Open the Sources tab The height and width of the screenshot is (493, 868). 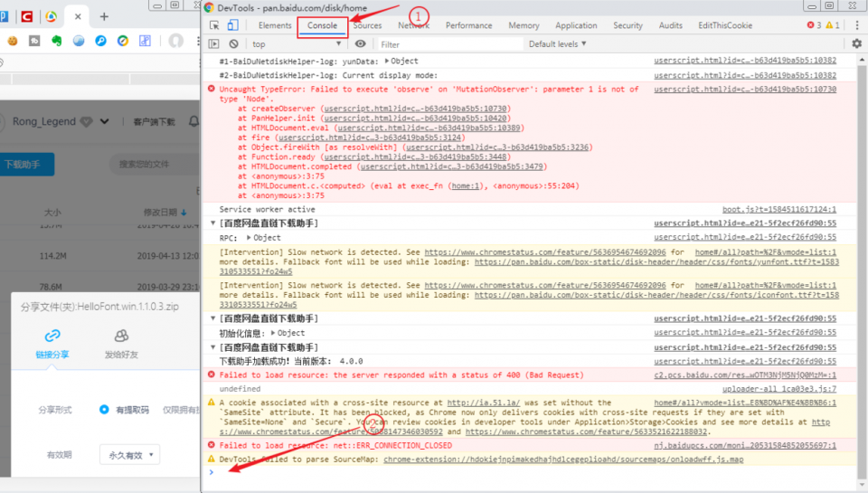click(368, 25)
